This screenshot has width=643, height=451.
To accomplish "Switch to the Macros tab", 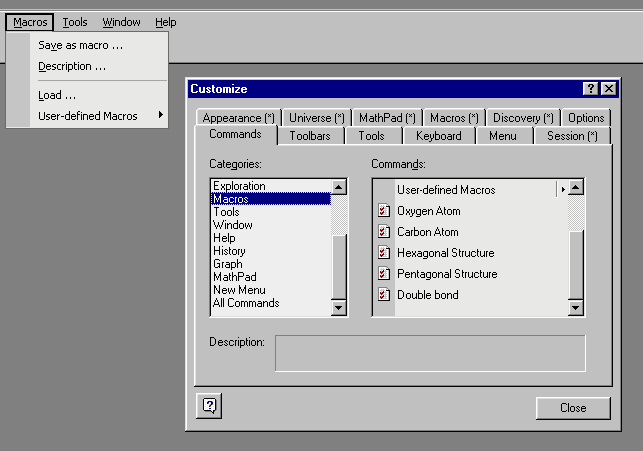I will pyautogui.click(x=454, y=118).
